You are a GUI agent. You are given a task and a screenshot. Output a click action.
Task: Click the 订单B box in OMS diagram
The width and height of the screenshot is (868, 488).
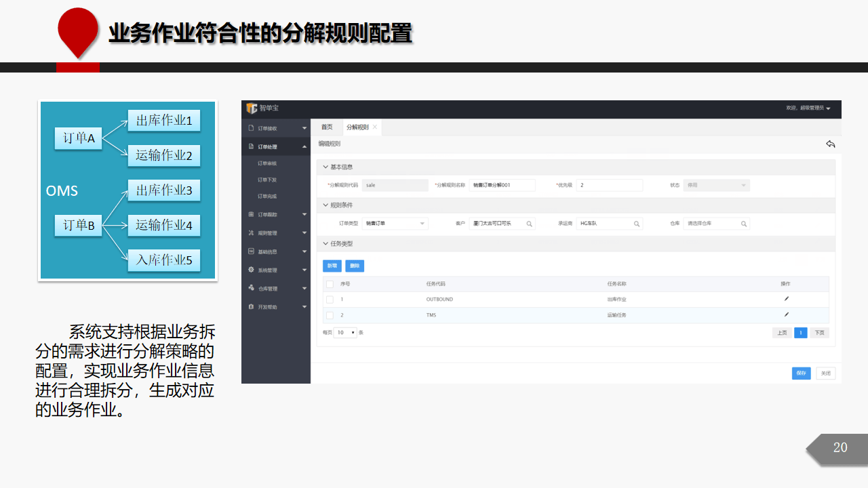click(78, 226)
